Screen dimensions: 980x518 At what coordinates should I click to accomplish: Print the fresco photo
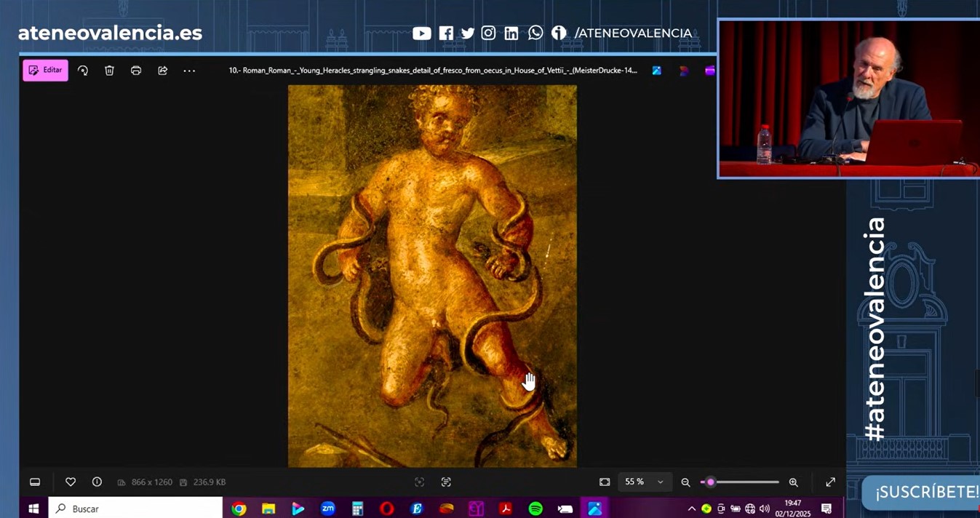[x=136, y=70]
